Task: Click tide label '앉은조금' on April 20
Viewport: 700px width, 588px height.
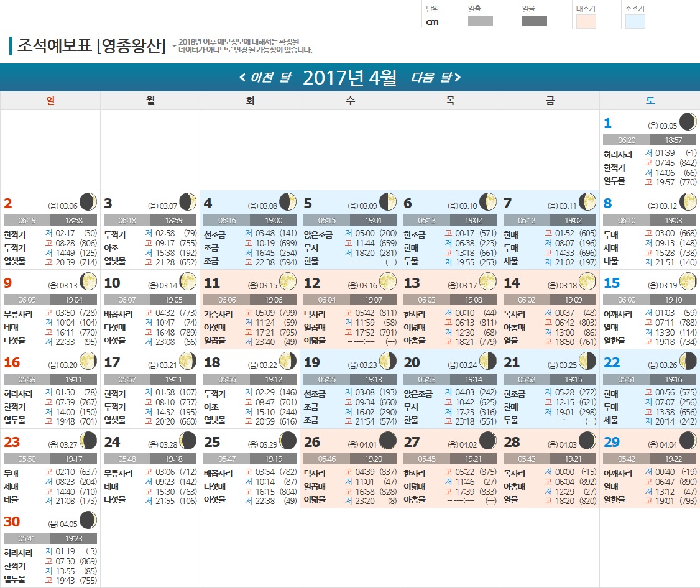Action: pos(418,394)
